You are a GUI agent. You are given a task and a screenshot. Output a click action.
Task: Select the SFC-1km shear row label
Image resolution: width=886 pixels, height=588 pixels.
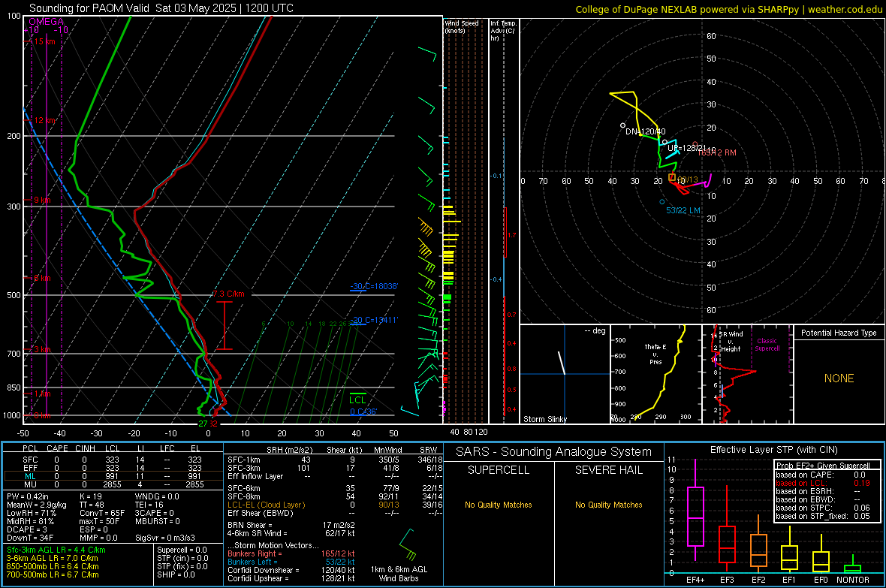pos(244,460)
